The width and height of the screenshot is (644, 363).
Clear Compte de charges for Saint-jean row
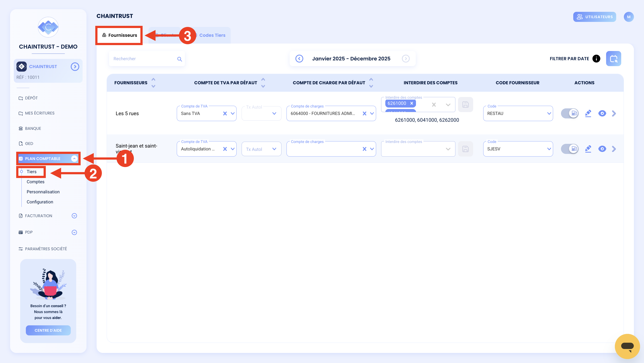[364, 149]
